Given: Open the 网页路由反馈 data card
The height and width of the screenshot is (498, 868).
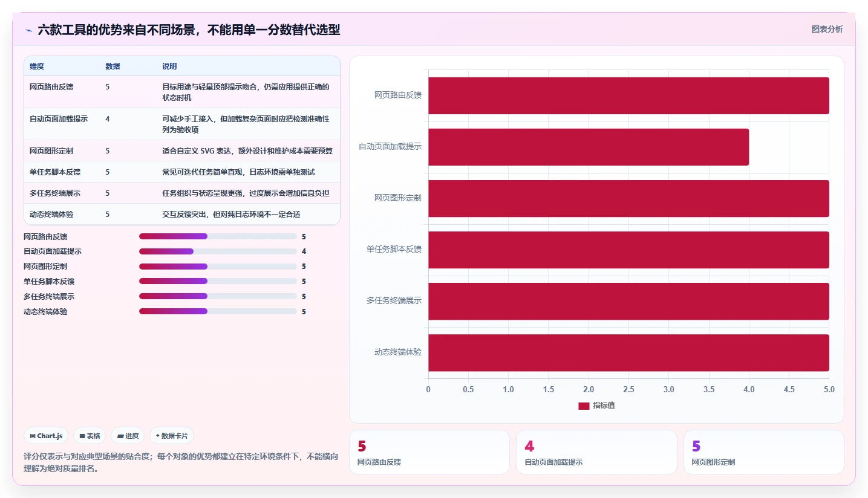Looking at the screenshot, I should point(429,452).
